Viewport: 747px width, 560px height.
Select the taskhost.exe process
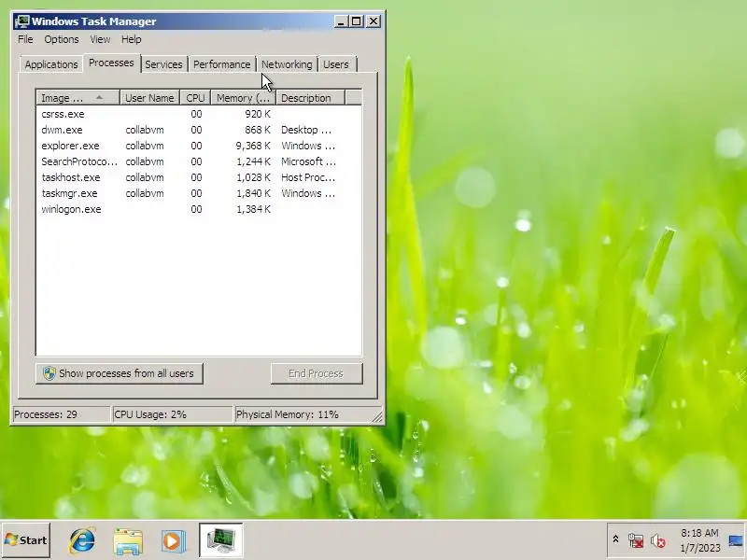coord(199,177)
